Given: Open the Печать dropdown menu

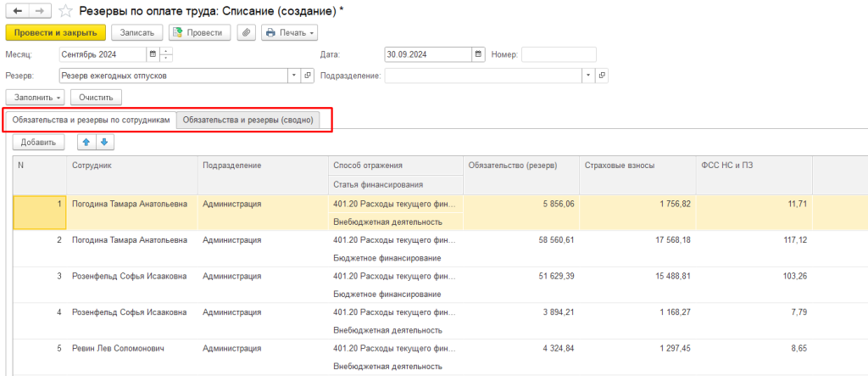Looking at the screenshot, I should point(289,33).
